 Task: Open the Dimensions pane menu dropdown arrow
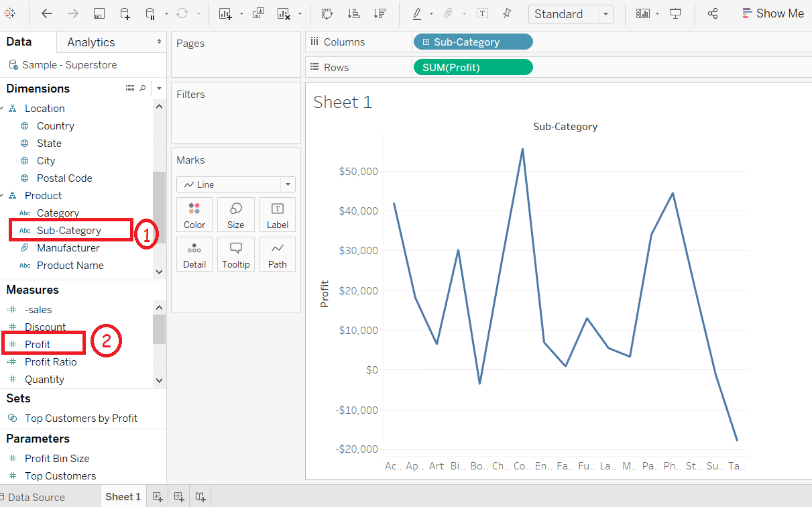[x=159, y=89]
